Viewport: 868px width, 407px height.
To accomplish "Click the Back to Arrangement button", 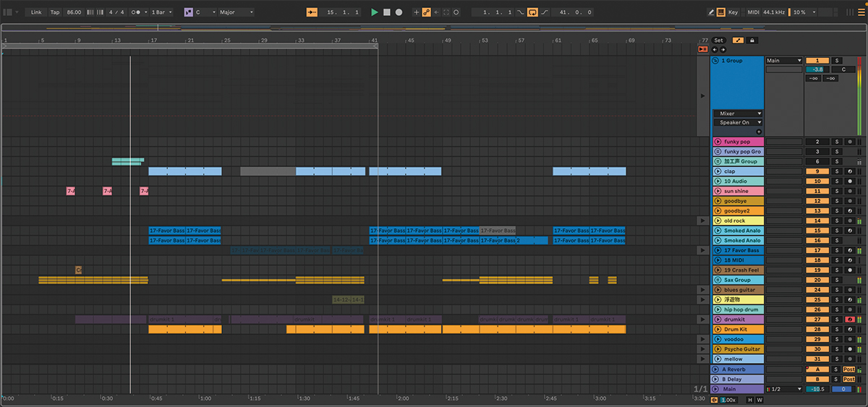I will click(702, 48).
